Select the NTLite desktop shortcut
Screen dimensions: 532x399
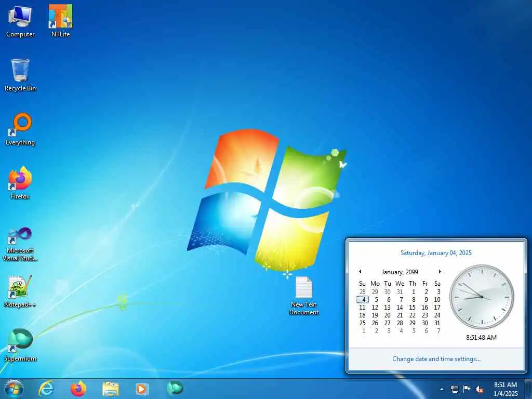tap(60, 21)
